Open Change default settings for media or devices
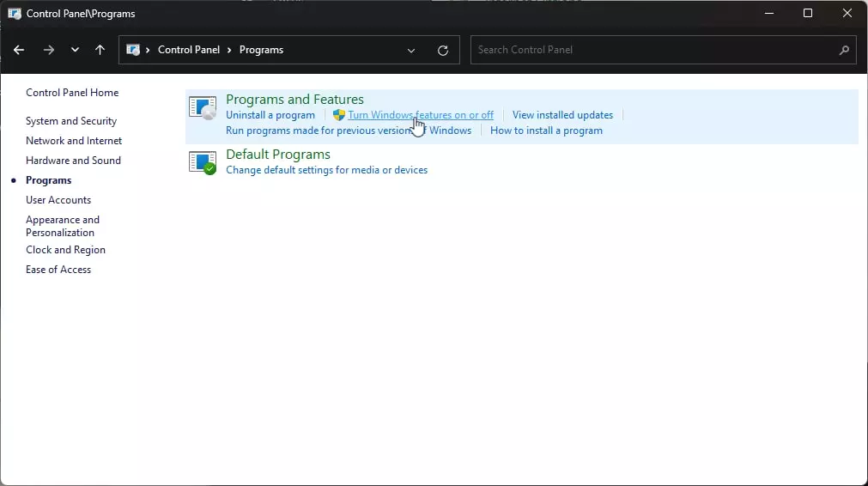This screenshot has height=486, width=868. tap(326, 170)
